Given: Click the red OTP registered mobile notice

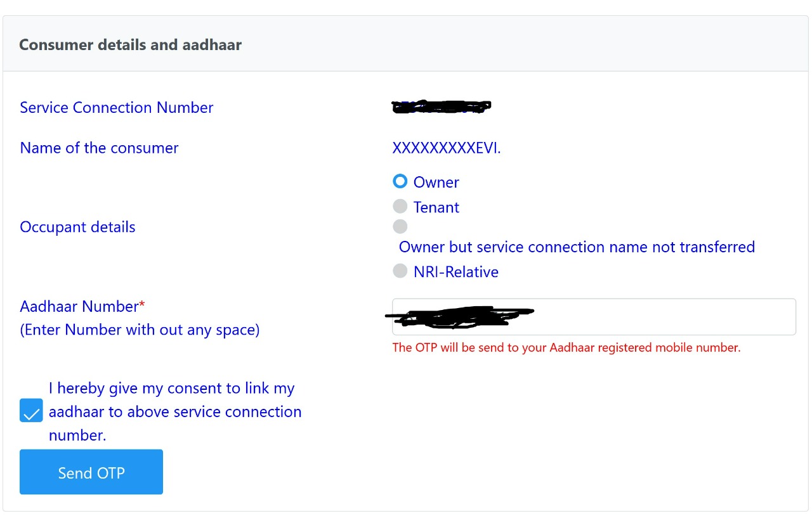Looking at the screenshot, I should pyautogui.click(x=566, y=347).
